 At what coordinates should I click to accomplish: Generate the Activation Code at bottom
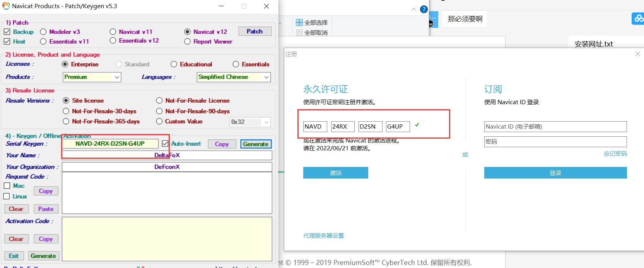tap(43, 256)
